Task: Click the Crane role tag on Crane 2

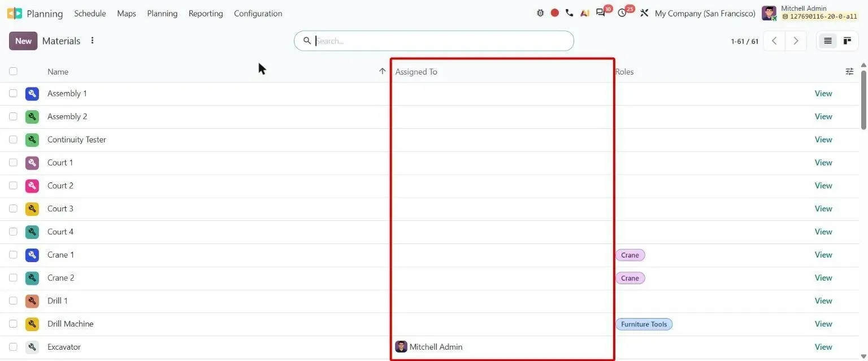Action: point(630,278)
